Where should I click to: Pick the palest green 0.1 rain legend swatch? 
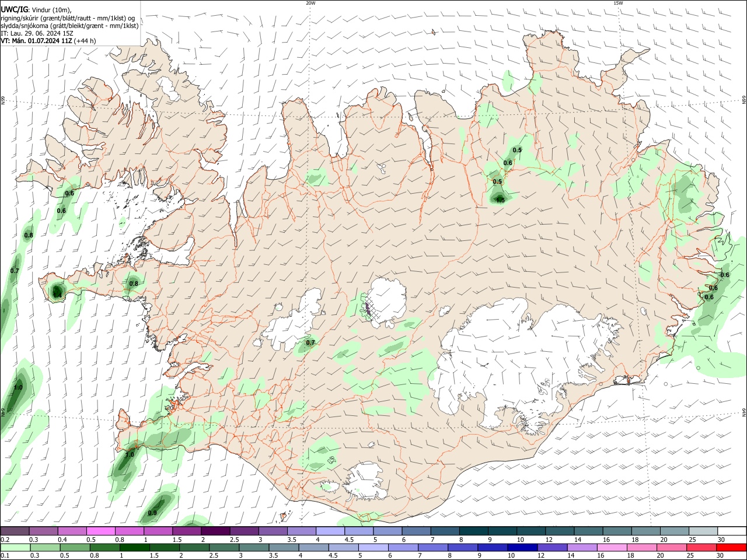[x=15, y=547]
